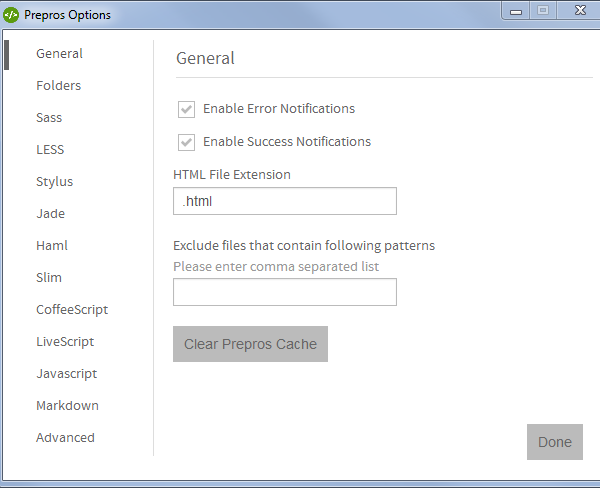
Task: Click the Done button
Action: (555, 442)
